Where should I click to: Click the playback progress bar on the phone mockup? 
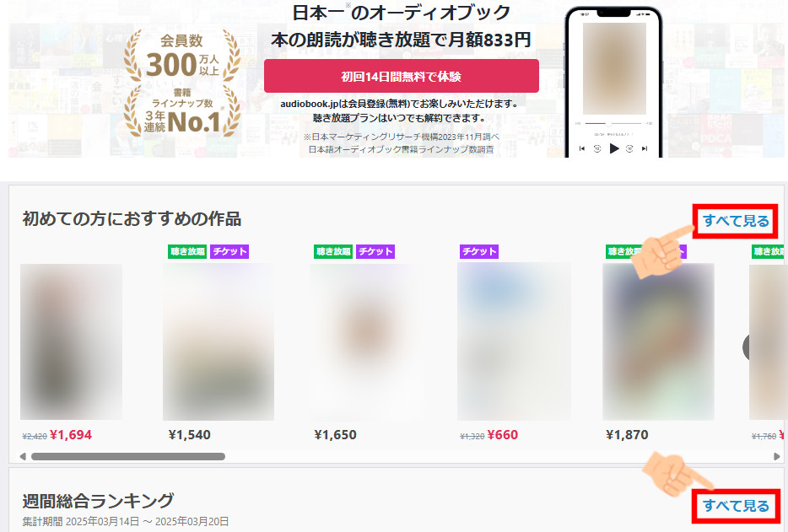[x=613, y=123]
